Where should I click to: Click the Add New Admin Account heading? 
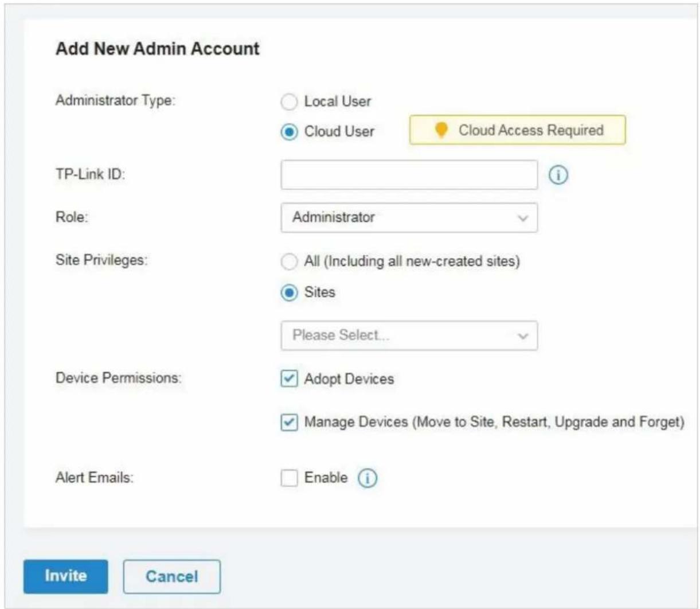coord(158,49)
